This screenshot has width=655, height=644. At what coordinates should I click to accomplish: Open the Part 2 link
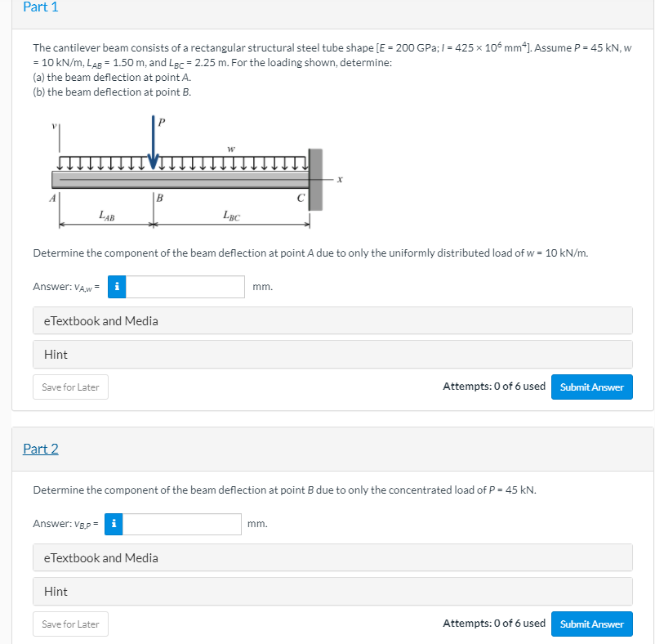pos(41,449)
